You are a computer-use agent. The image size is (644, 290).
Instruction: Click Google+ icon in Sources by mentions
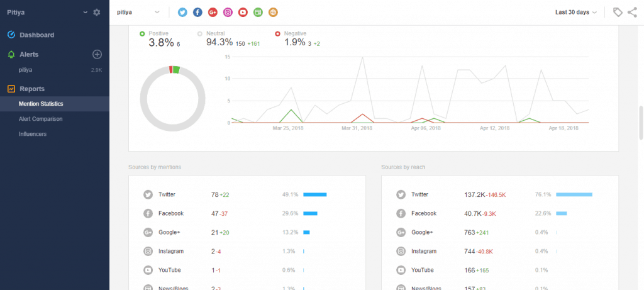click(x=148, y=233)
